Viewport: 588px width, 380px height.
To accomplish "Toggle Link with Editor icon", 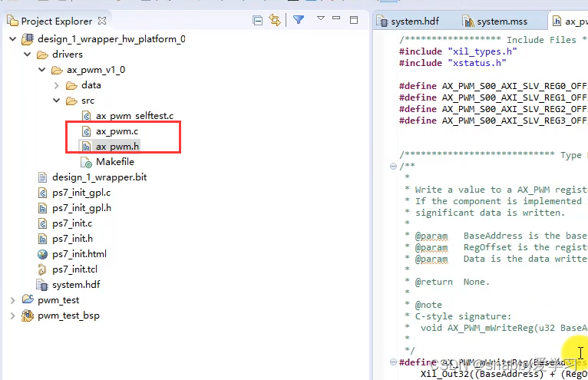I will [275, 20].
